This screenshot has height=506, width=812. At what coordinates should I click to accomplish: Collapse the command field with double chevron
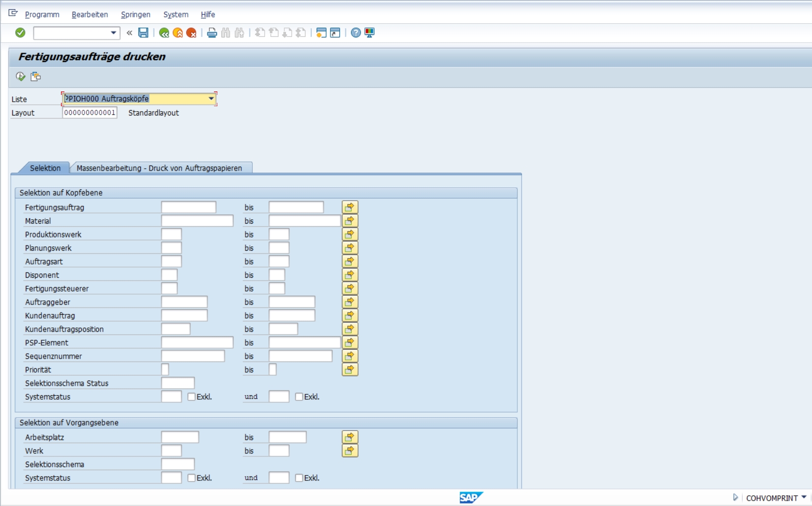tap(129, 33)
